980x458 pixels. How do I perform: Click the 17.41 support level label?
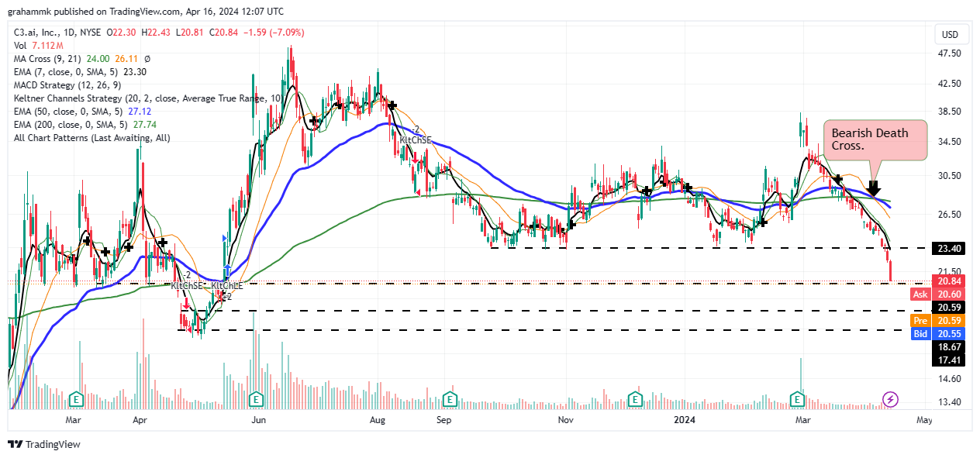point(950,360)
